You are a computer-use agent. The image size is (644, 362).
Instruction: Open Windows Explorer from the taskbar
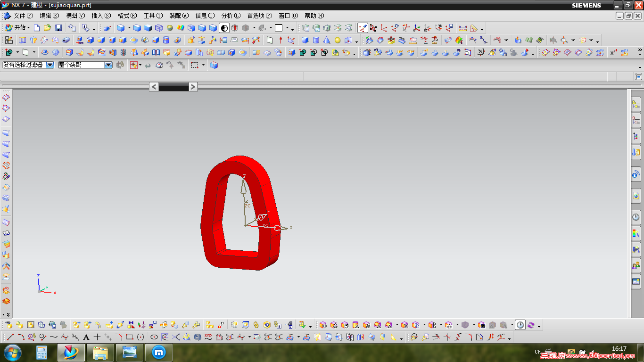coord(100,353)
